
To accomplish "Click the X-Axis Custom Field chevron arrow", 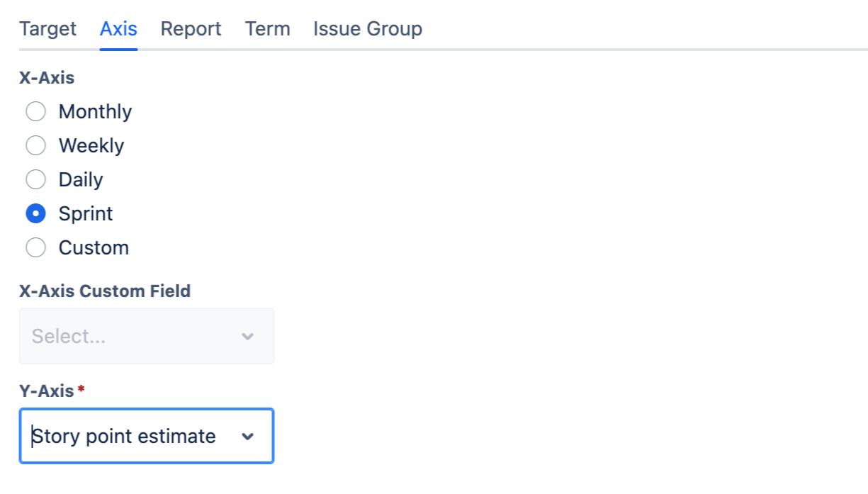I will [x=247, y=336].
